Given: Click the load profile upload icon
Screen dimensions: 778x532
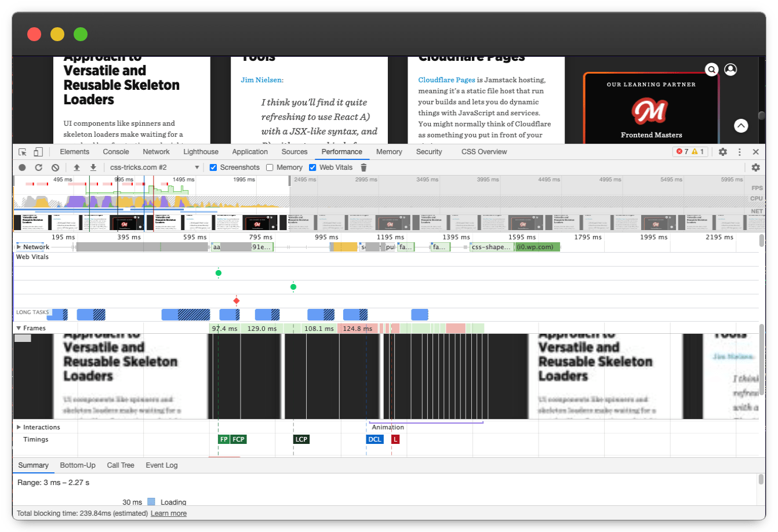Looking at the screenshot, I should [x=77, y=167].
